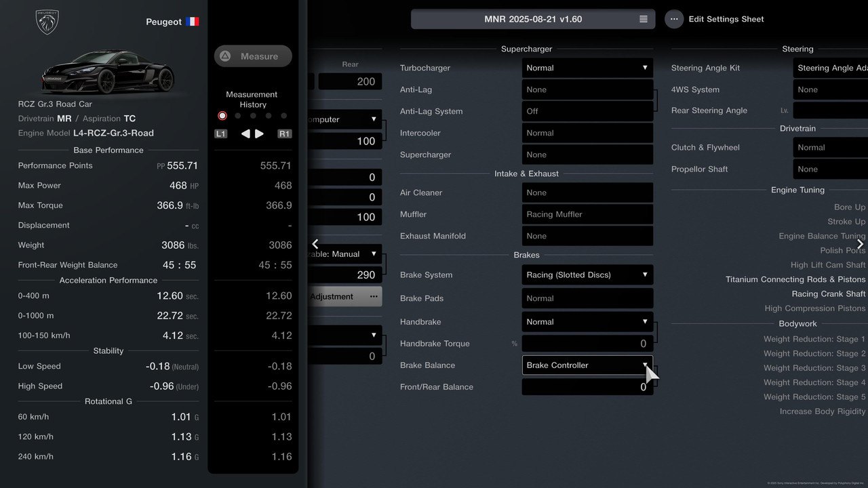Image resolution: width=868 pixels, height=488 pixels.
Task: Select Weight Reduction: Stage 5
Action: pos(814,397)
